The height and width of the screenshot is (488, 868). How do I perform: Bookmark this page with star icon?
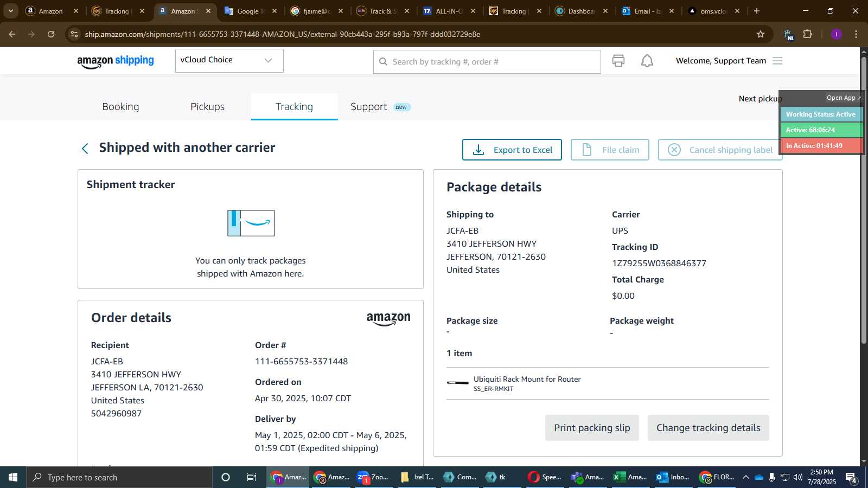coord(761,34)
